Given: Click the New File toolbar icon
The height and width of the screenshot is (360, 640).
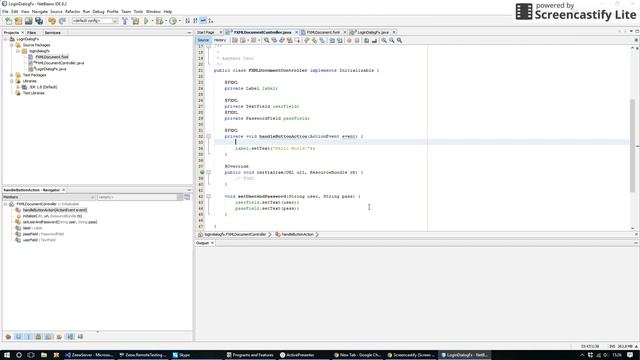Looking at the screenshot, I should (9, 21).
